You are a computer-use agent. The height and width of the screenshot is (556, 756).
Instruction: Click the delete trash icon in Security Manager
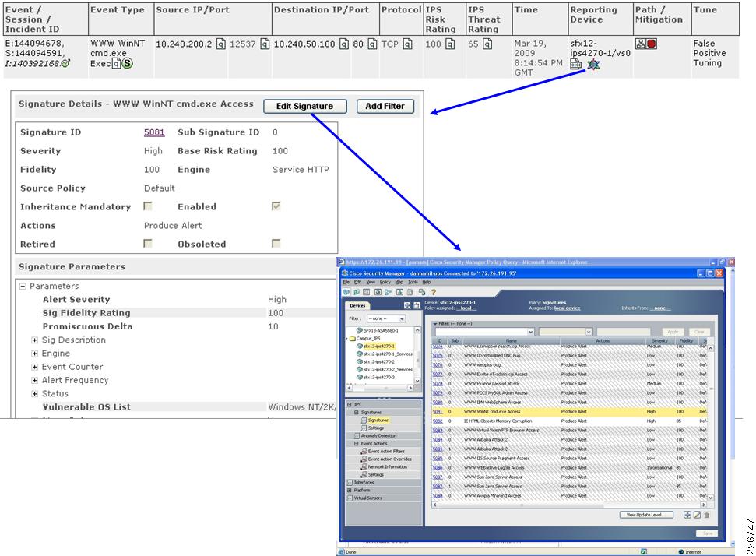pos(707,515)
